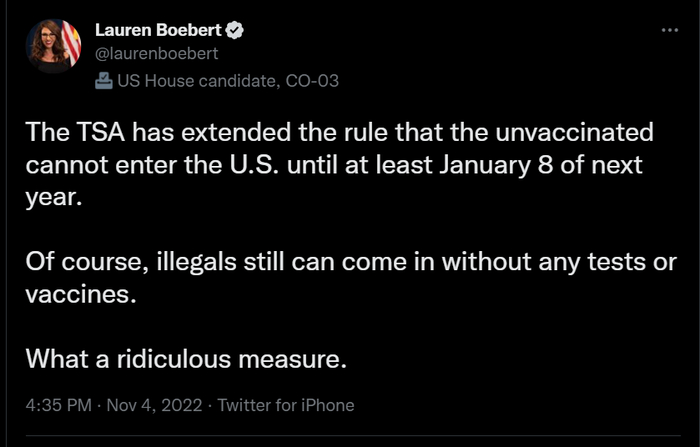Image resolution: width=700 pixels, height=447 pixels.
Task: Click the tweet paragraph about the TSA rule
Action: click(x=338, y=162)
